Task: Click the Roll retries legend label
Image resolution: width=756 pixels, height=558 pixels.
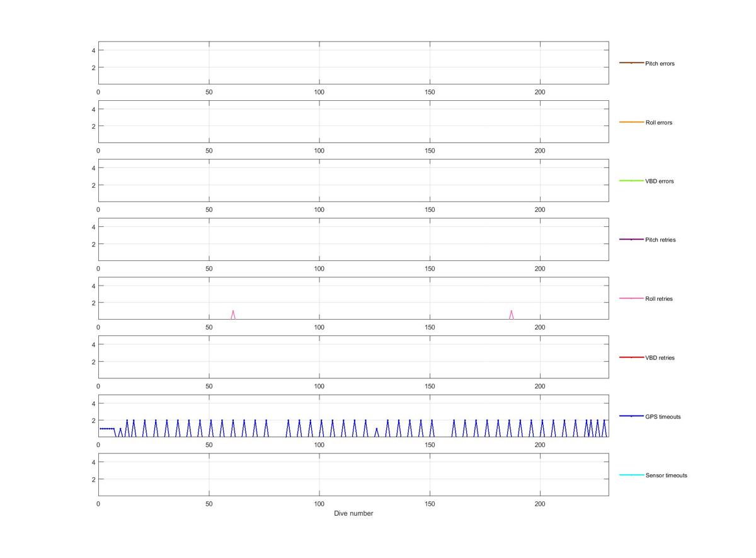Action: (659, 299)
